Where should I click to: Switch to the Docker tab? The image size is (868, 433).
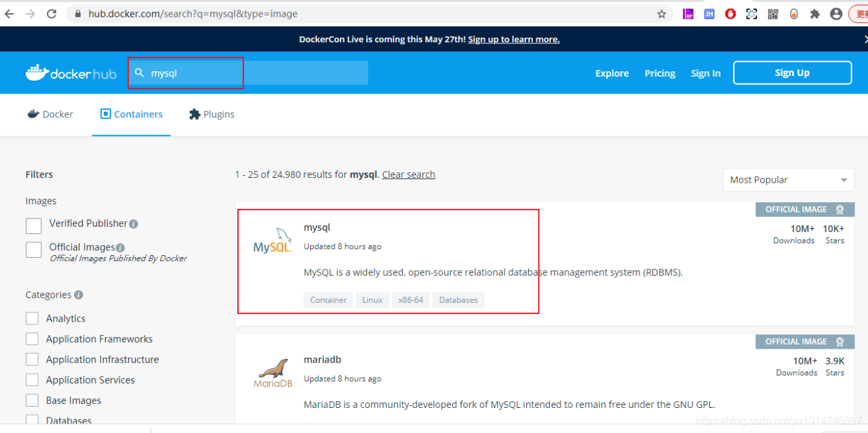coord(50,114)
